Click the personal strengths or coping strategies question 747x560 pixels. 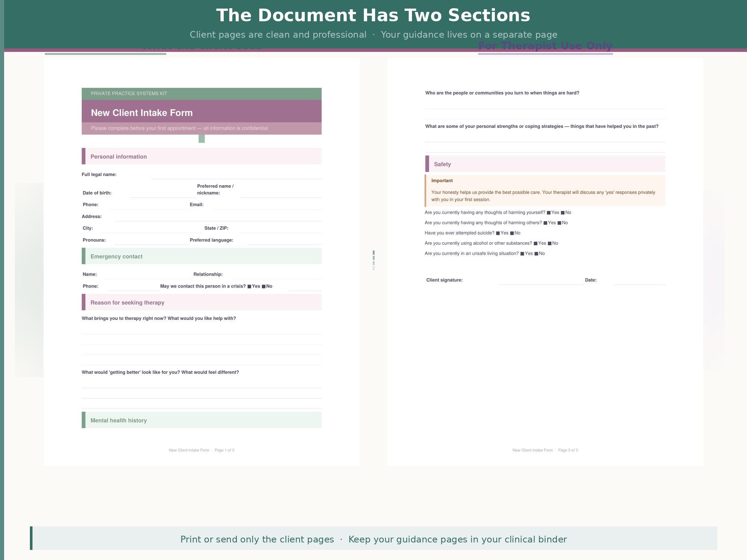click(542, 126)
